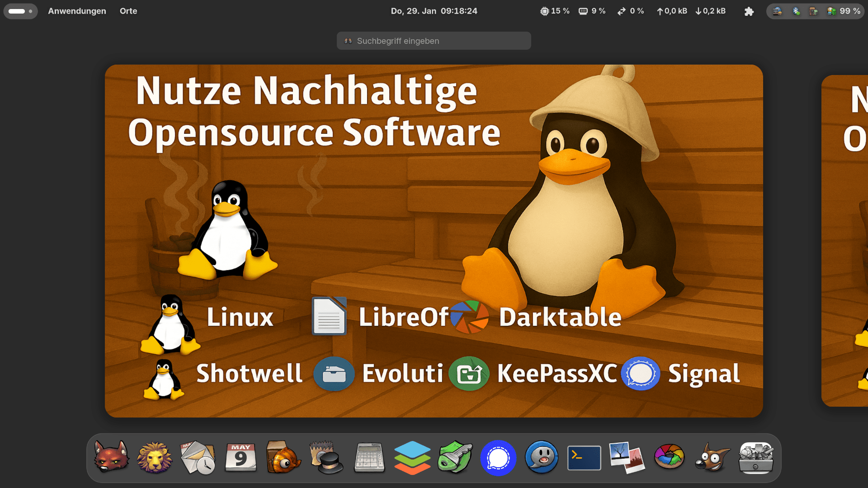The image size is (868, 488).
Task: Expand the system status menu with battery 99 %
Action: [815, 11]
